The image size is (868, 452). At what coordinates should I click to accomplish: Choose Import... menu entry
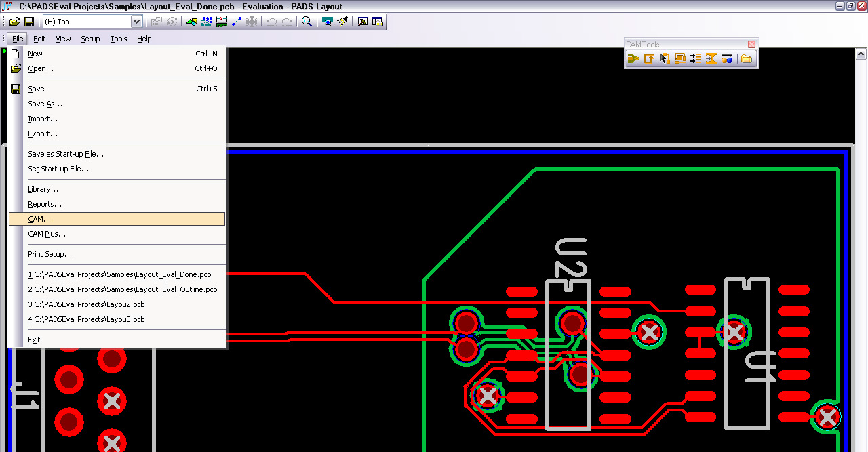117,119
